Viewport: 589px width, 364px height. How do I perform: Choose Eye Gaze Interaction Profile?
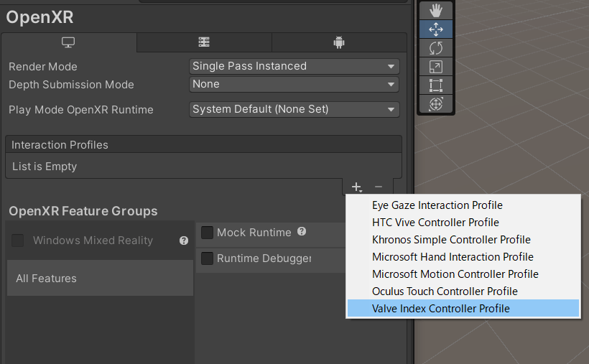click(x=463, y=205)
